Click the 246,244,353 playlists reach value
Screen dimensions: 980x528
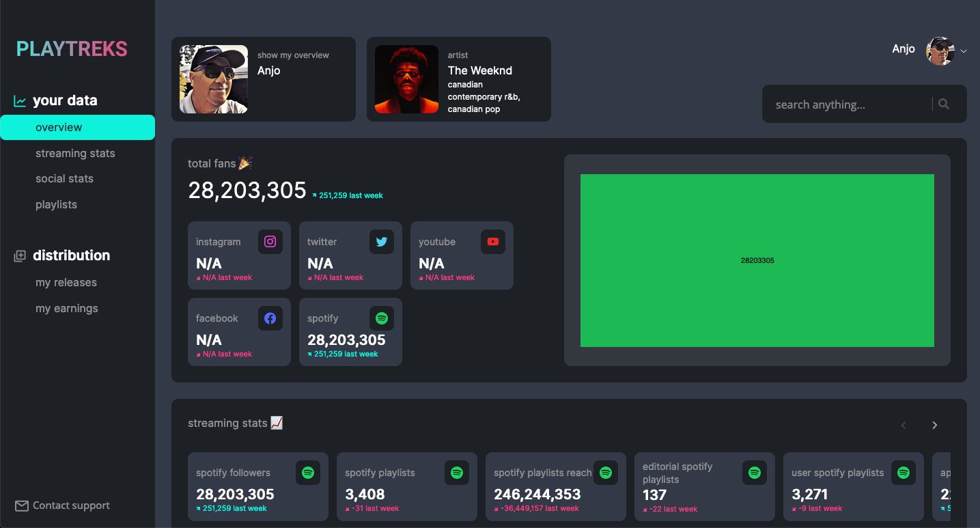click(537, 494)
